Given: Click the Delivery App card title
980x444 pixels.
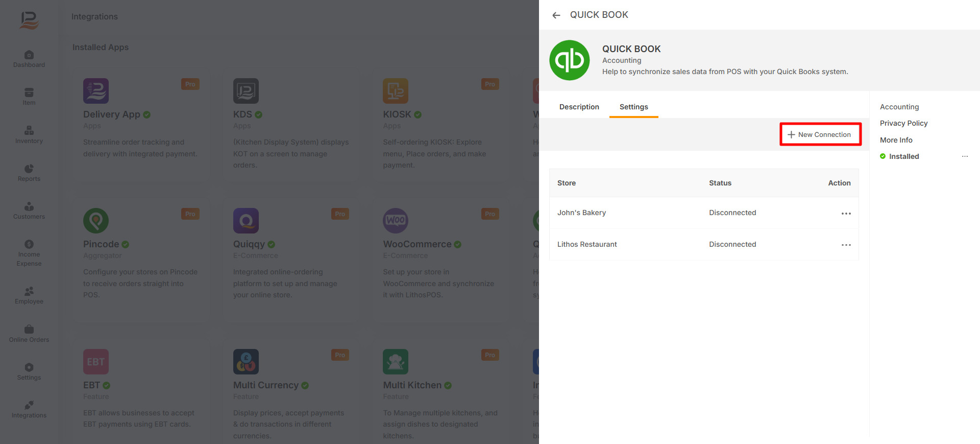Looking at the screenshot, I should [x=112, y=114].
